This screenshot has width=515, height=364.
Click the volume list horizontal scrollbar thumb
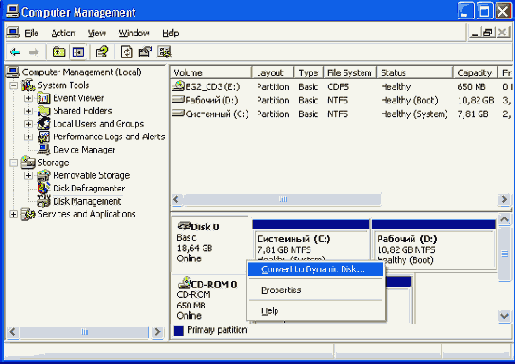tap(283, 199)
